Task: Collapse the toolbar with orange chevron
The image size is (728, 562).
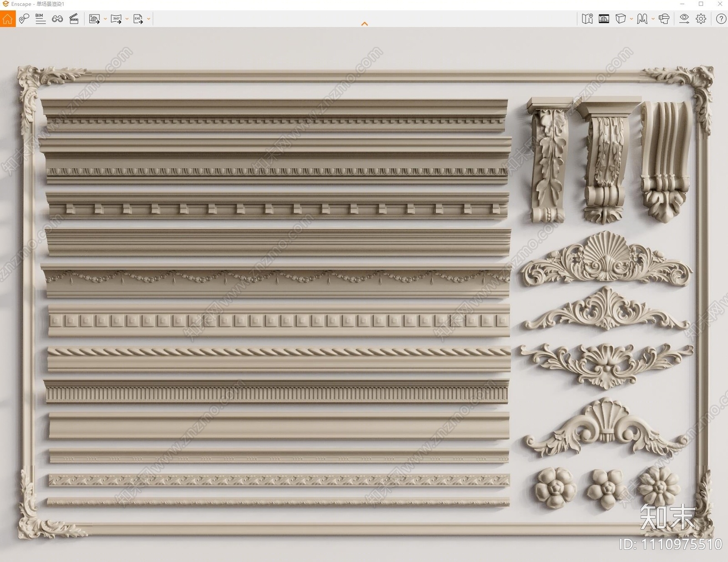Action: [364, 24]
